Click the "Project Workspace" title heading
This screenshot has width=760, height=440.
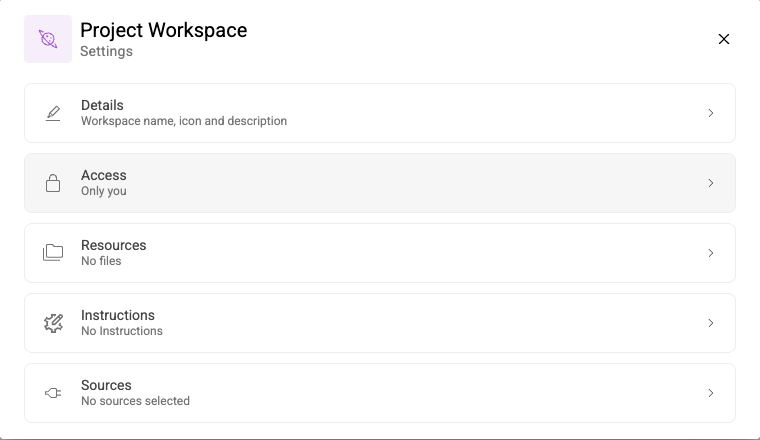[x=163, y=30]
